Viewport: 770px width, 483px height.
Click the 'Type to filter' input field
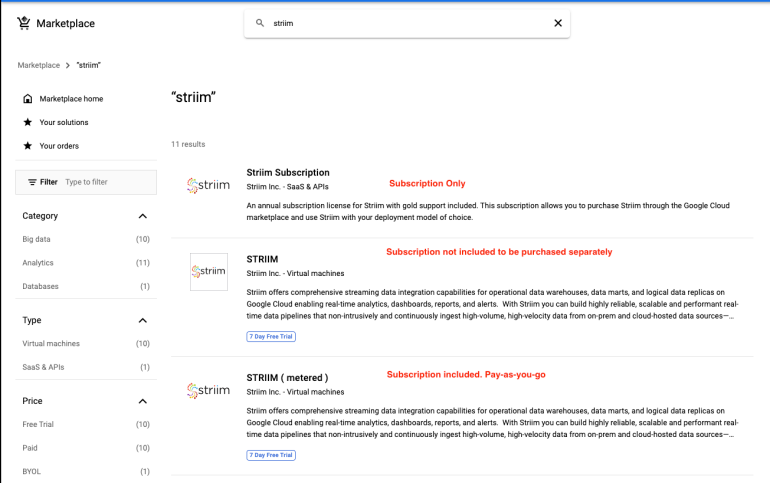(x=107, y=182)
